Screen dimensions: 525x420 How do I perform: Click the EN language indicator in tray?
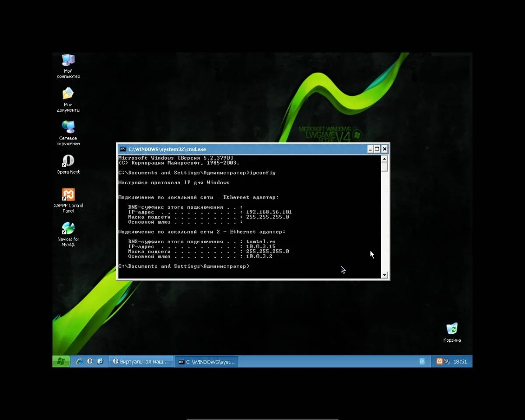click(x=422, y=361)
